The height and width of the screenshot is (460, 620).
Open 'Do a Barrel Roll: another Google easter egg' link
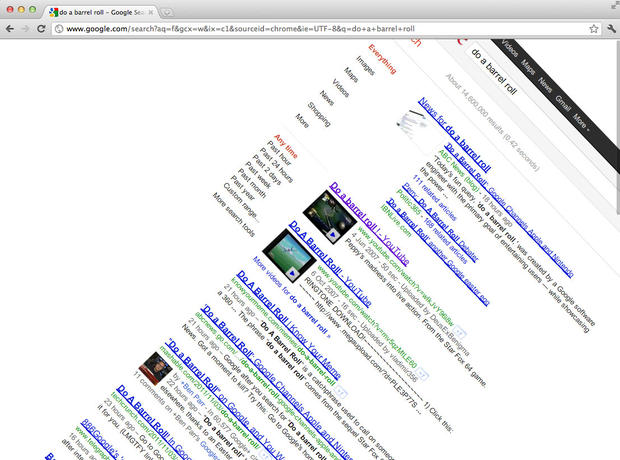(x=437, y=252)
